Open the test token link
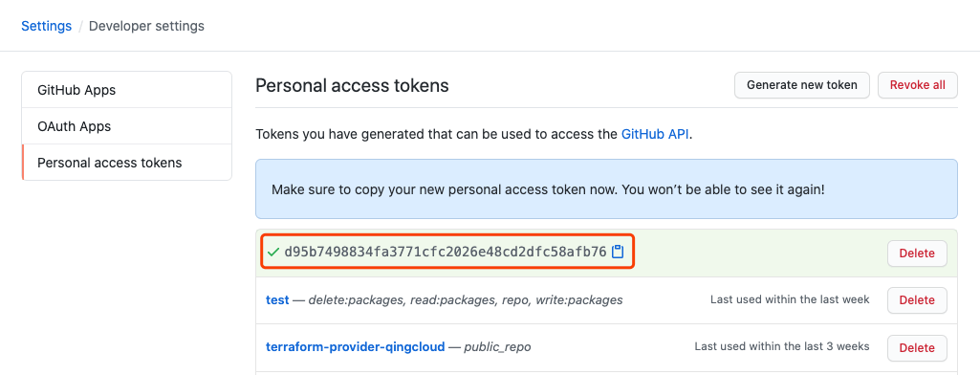This screenshot has width=980, height=375. tap(277, 300)
